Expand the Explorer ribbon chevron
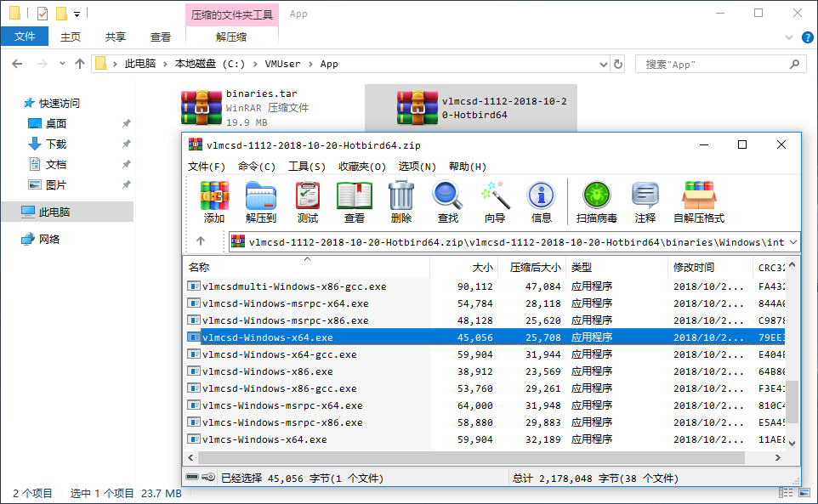The height and width of the screenshot is (504, 818). [789, 37]
